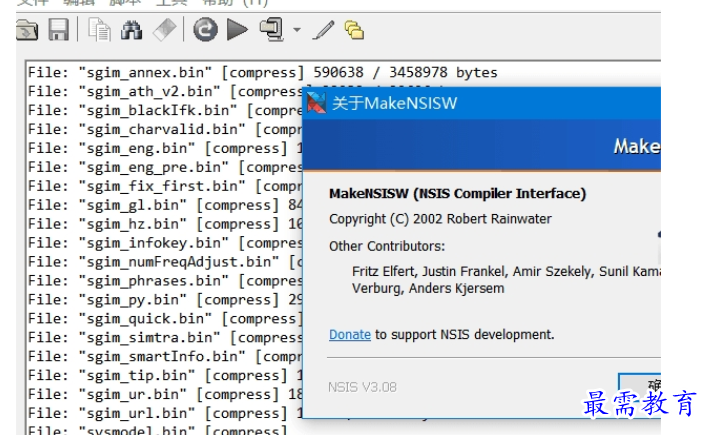Select log line for "sgim_py.bin"

[165, 300]
